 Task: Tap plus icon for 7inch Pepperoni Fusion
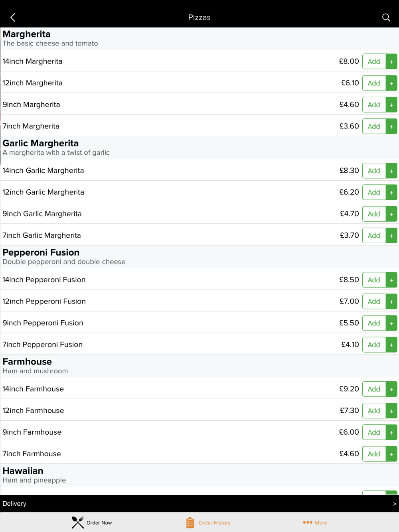point(391,345)
